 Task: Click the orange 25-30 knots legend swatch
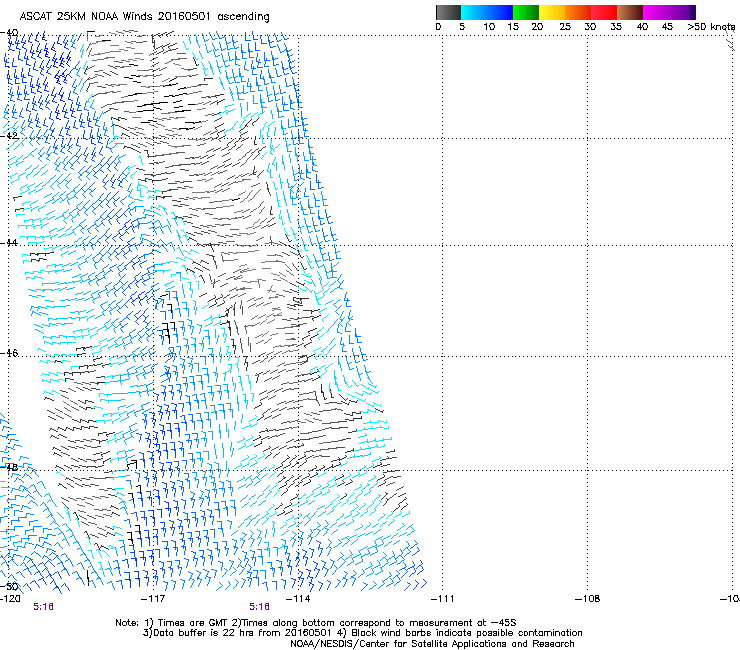click(578, 12)
